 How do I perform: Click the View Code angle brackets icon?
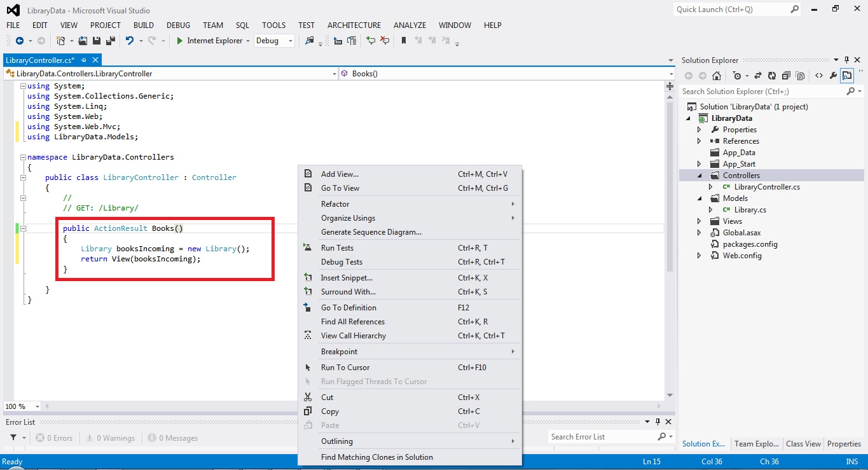[819, 76]
